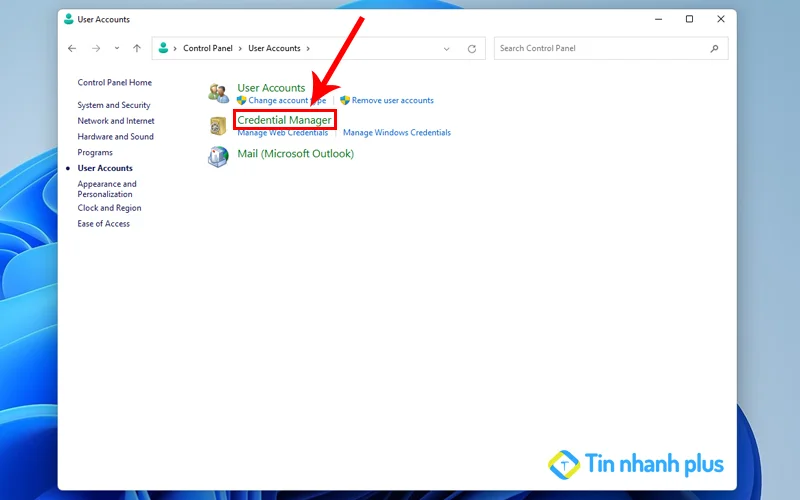Select User Accounts in the breadcrumb
This screenshot has width=800, height=500.
pos(274,48)
